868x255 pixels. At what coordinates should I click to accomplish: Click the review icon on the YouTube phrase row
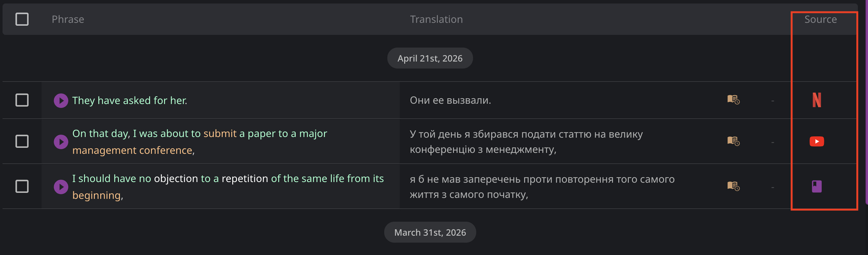[x=733, y=141]
